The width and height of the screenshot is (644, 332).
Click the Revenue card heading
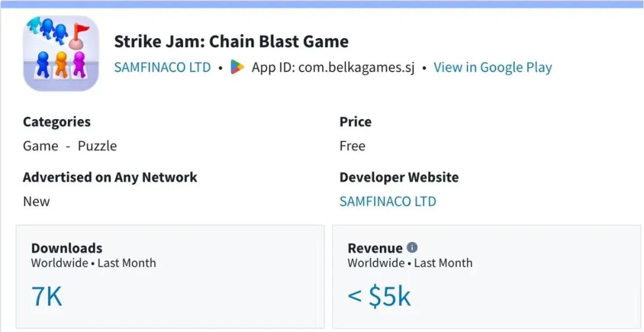pyautogui.click(x=375, y=248)
